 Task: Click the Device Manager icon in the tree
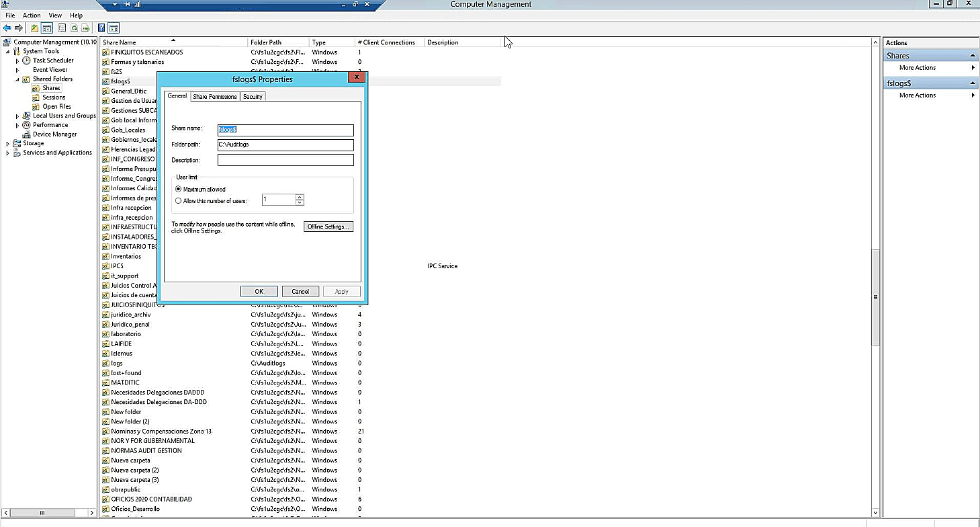[27, 134]
